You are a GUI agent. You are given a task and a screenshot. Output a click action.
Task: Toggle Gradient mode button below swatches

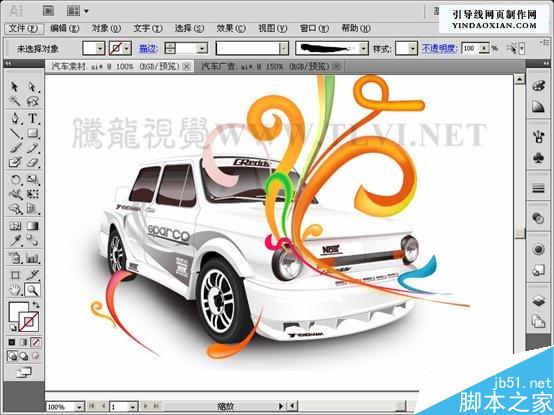tap(24, 342)
